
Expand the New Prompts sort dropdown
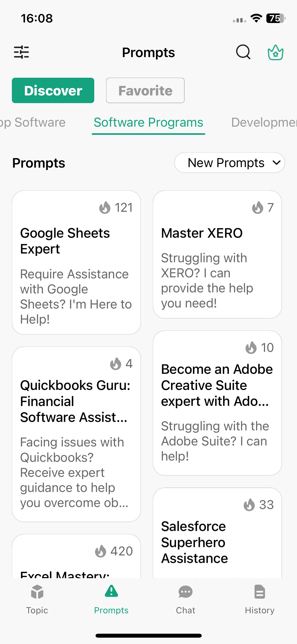tap(229, 163)
